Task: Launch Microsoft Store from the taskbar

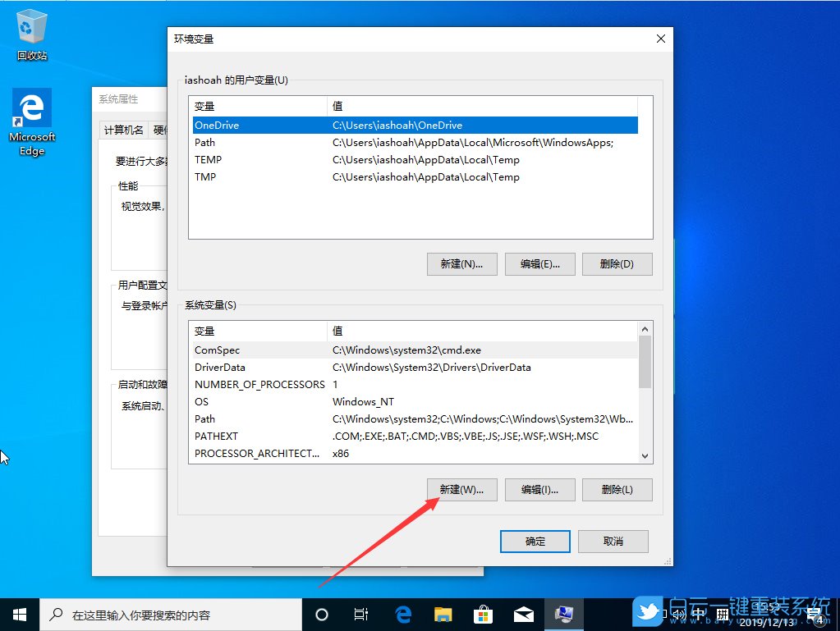Action: 484,614
